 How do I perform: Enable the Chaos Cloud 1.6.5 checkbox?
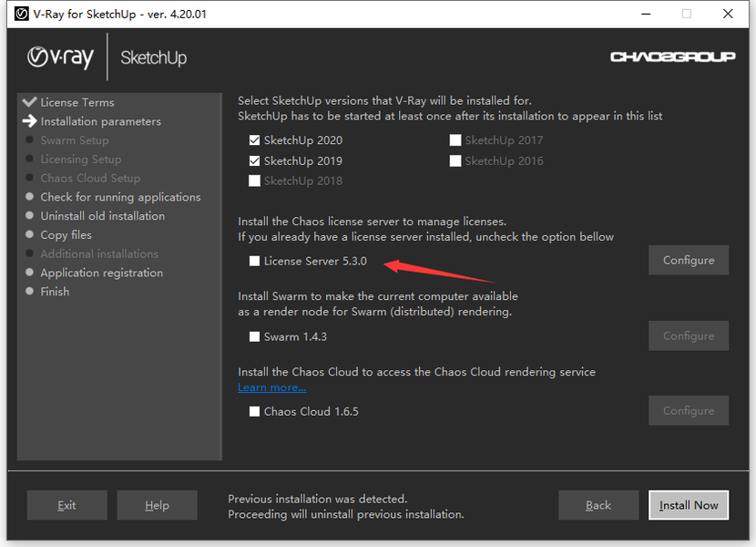(x=254, y=411)
